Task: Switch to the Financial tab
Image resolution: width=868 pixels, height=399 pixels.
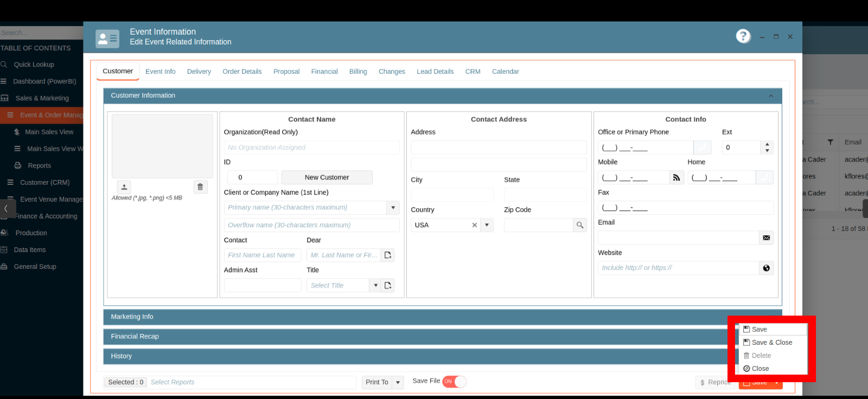Action: click(324, 72)
